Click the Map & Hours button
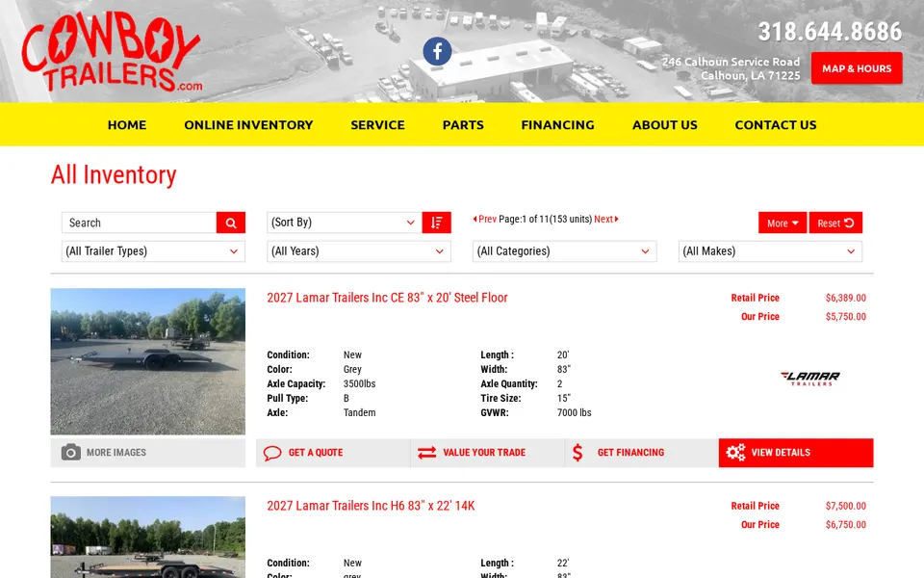The height and width of the screenshot is (578, 924). 857,68
